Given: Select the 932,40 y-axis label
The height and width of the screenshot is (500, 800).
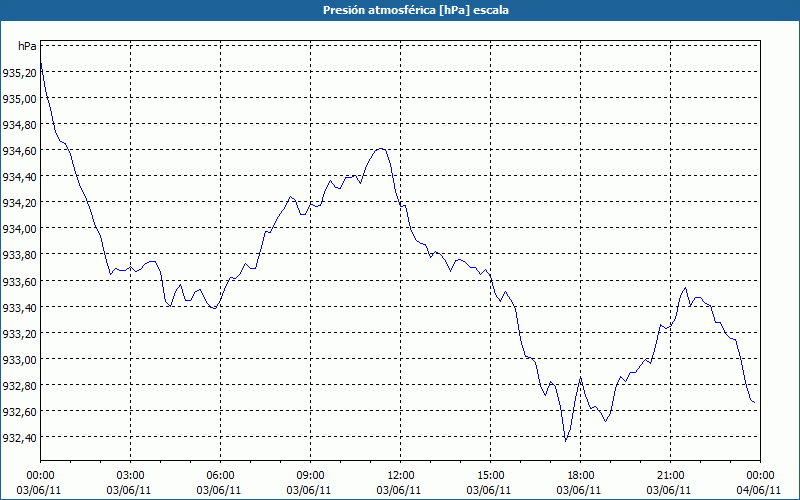Looking at the screenshot, I should click(19, 437).
